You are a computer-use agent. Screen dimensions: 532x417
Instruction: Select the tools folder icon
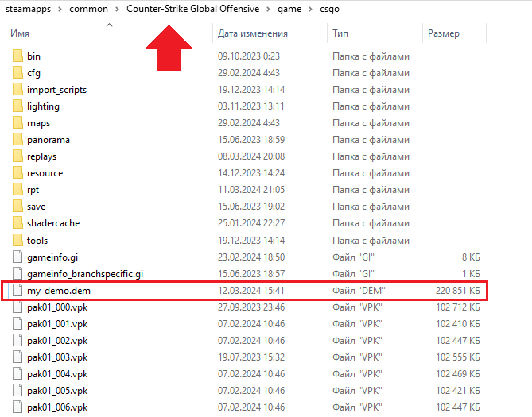click(17, 240)
